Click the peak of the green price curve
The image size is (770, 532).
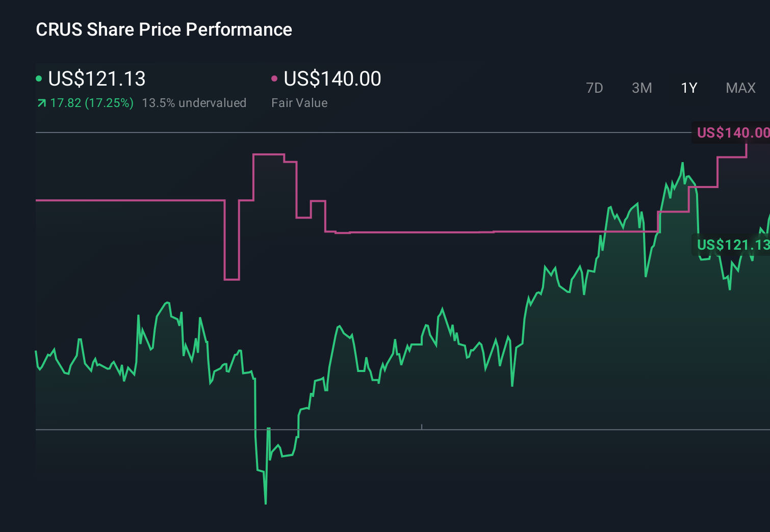tap(683, 162)
